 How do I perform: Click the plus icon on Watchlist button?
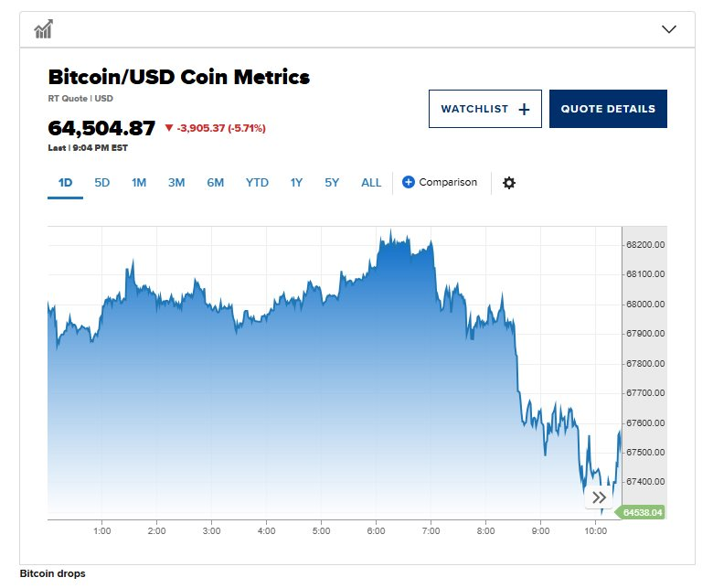click(x=524, y=109)
